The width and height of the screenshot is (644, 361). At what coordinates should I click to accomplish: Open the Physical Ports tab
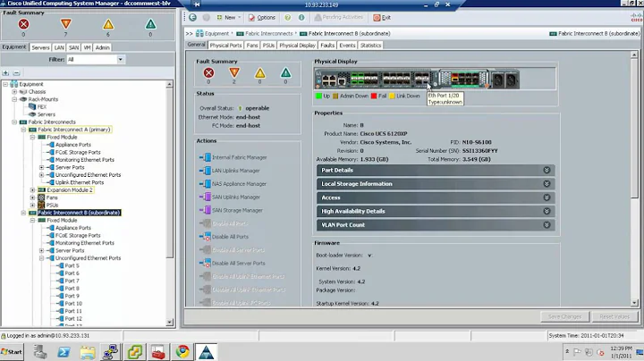tap(226, 45)
